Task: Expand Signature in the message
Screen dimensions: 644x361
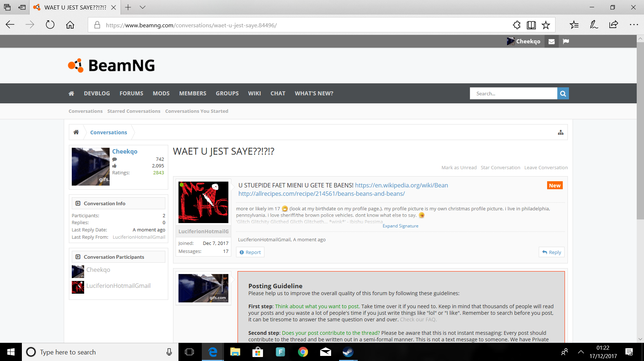Action: point(400,226)
